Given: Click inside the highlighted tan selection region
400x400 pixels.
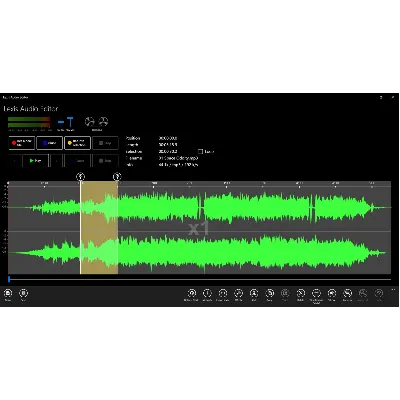Looking at the screenshot, I should point(99,228).
